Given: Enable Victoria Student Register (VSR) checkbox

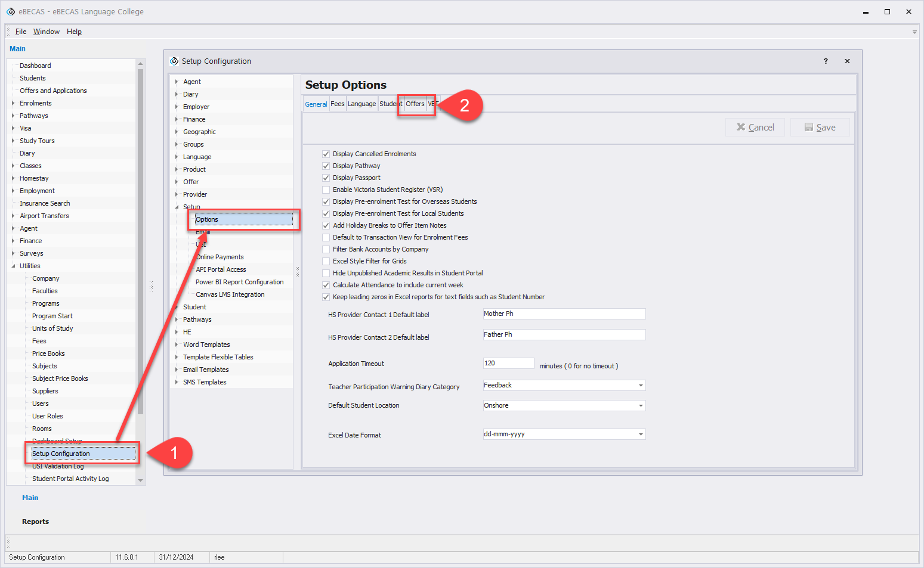Looking at the screenshot, I should click(x=326, y=190).
